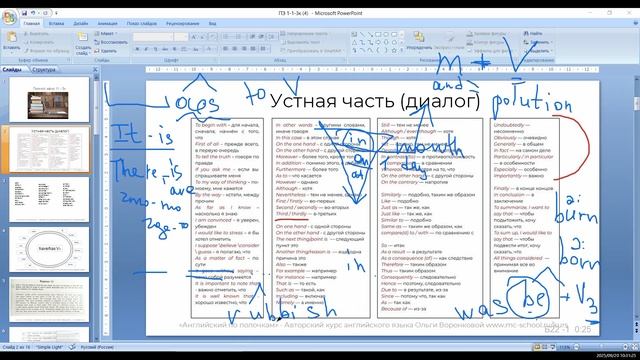Click the Normal view icon in status bar
640x360 pixels.
point(537,347)
